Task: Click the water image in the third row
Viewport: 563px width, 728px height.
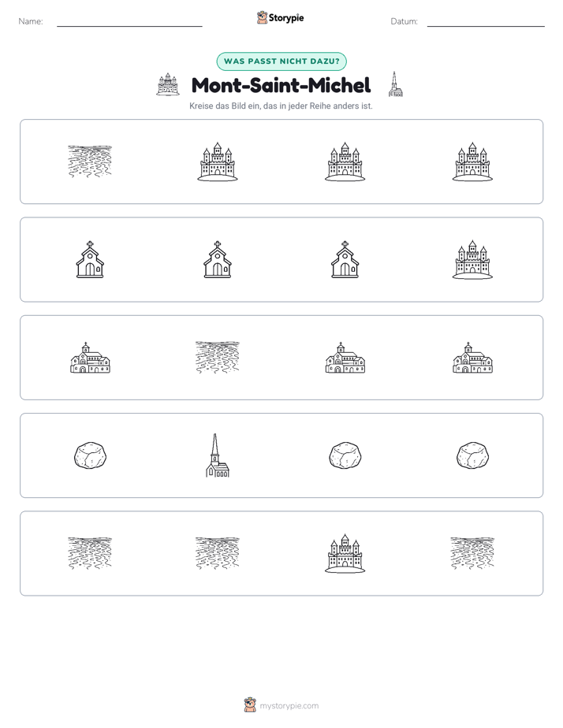Action: point(218,358)
